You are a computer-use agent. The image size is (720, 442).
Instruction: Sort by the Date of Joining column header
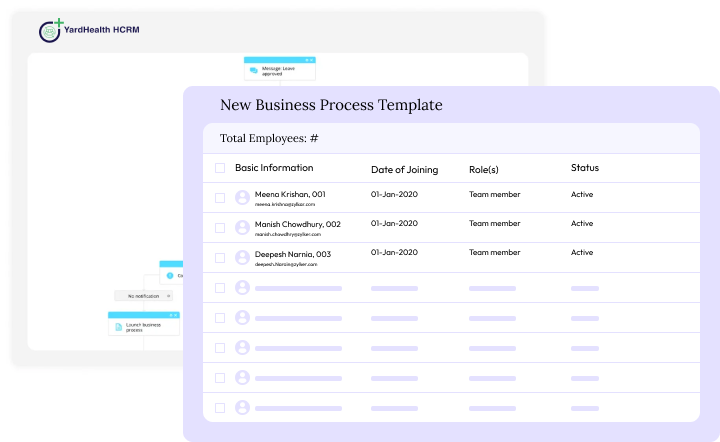tap(404, 169)
